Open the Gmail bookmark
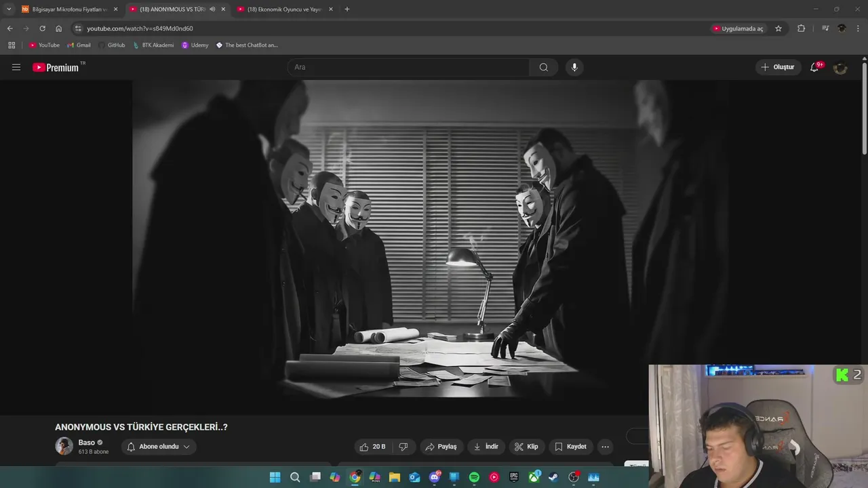This screenshot has height=488, width=868. coord(79,45)
